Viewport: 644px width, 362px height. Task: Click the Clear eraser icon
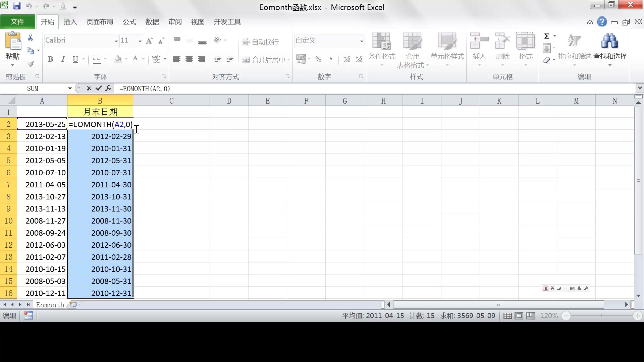[x=547, y=60]
